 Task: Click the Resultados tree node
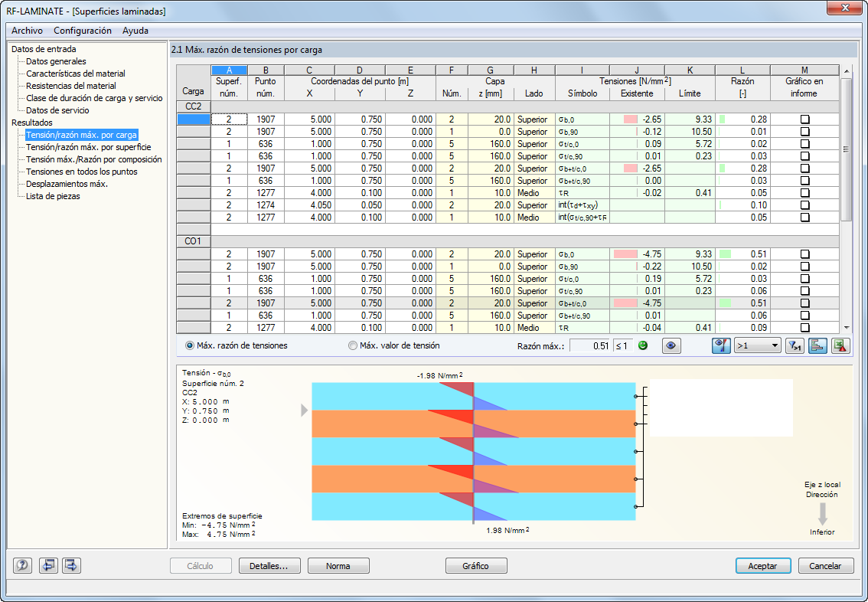tap(32, 123)
